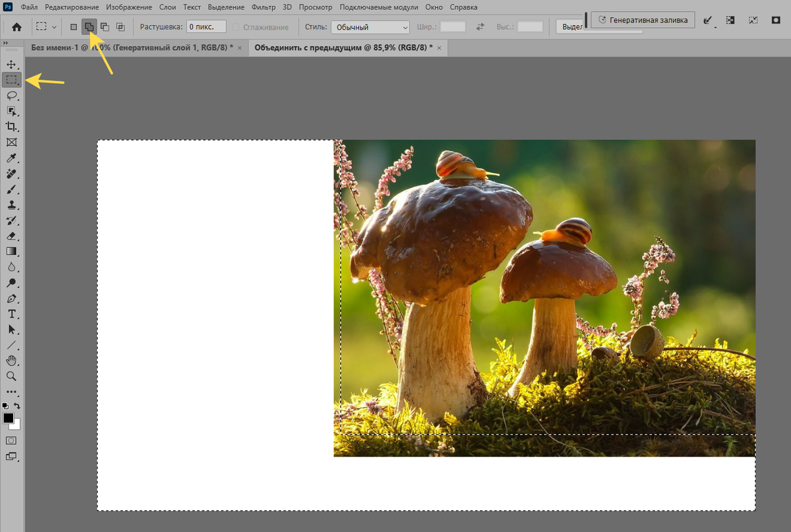Click the Генеративная заливка button

[643, 20]
